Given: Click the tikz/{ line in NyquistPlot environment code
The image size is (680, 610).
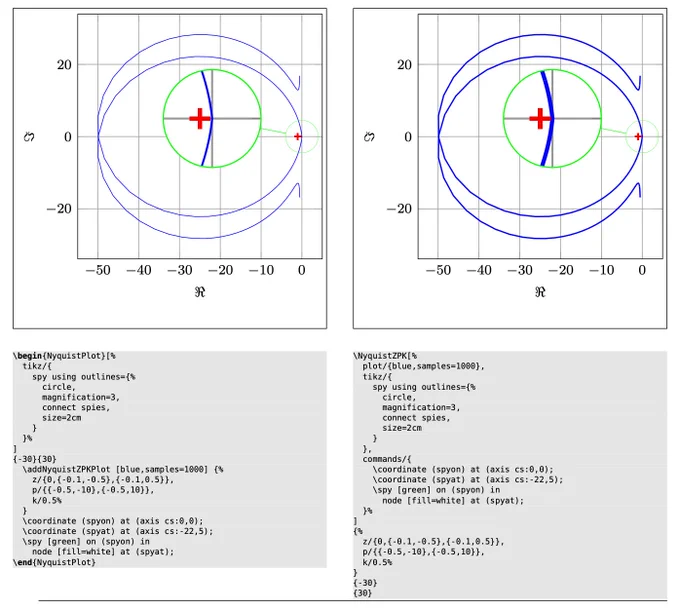Looking at the screenshot, I should 37,366.
